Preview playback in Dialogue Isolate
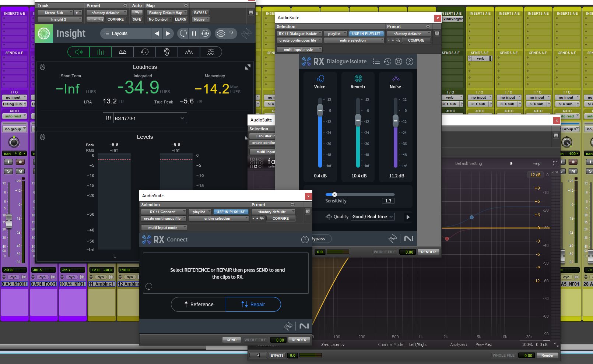 tap(408, 217)
